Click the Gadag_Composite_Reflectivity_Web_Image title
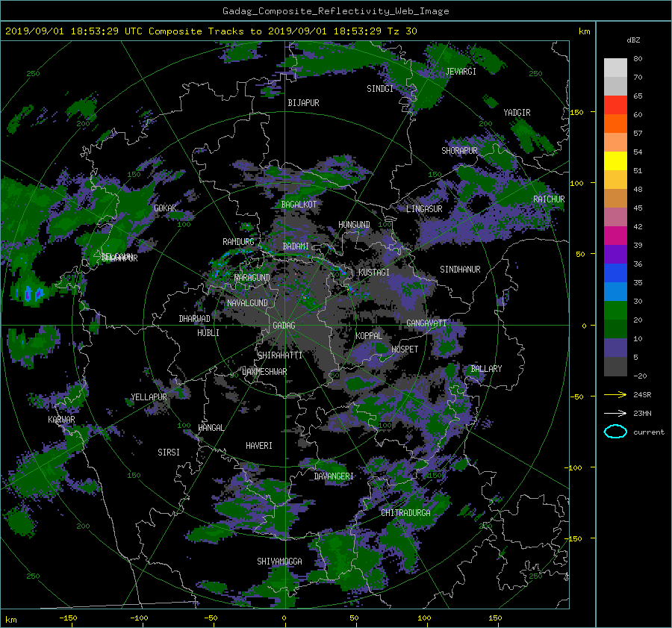Screen dimensions: 672x628 [x=335, y=11]
